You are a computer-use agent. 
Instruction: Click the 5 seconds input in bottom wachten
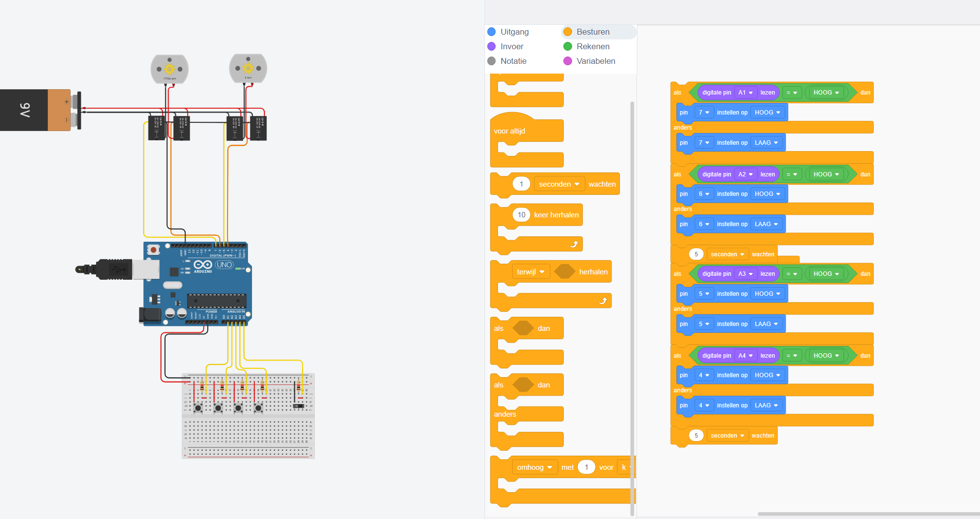(x=696, y=436)
